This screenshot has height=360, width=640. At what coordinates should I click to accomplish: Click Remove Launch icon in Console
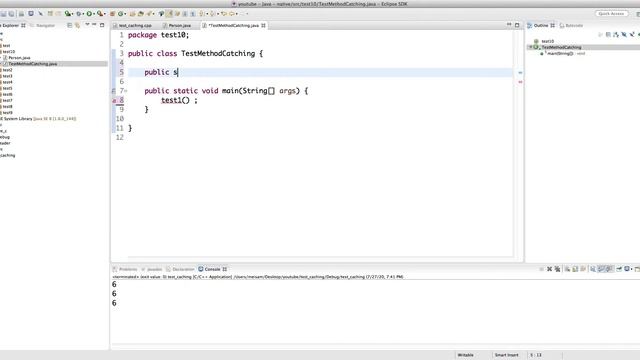click(x=549, y=269)
